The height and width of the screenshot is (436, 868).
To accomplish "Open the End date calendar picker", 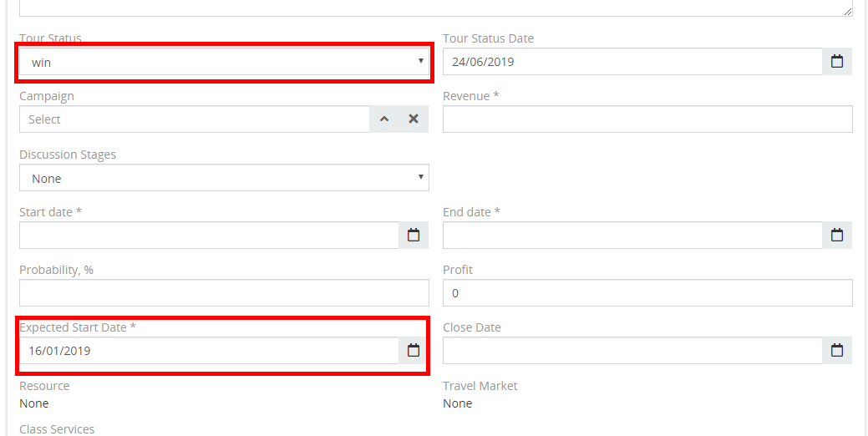I will [x=837, y=236].
